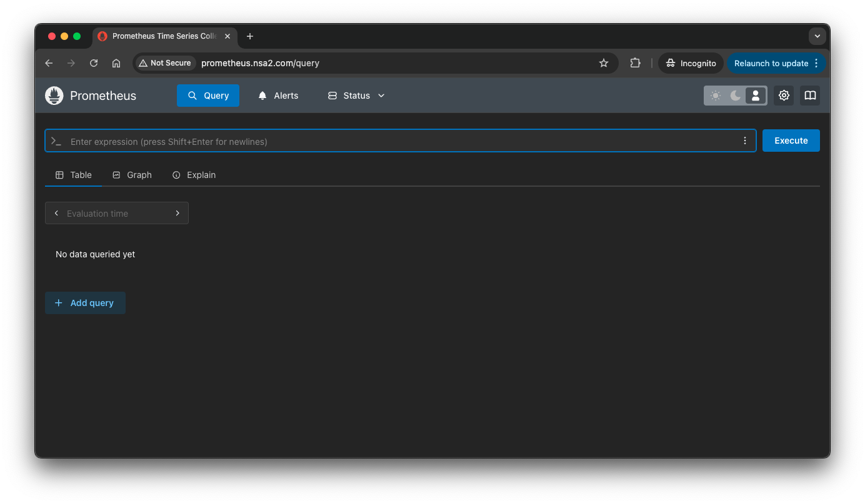Expand the Status dropdown menu

tap(356, 96)
